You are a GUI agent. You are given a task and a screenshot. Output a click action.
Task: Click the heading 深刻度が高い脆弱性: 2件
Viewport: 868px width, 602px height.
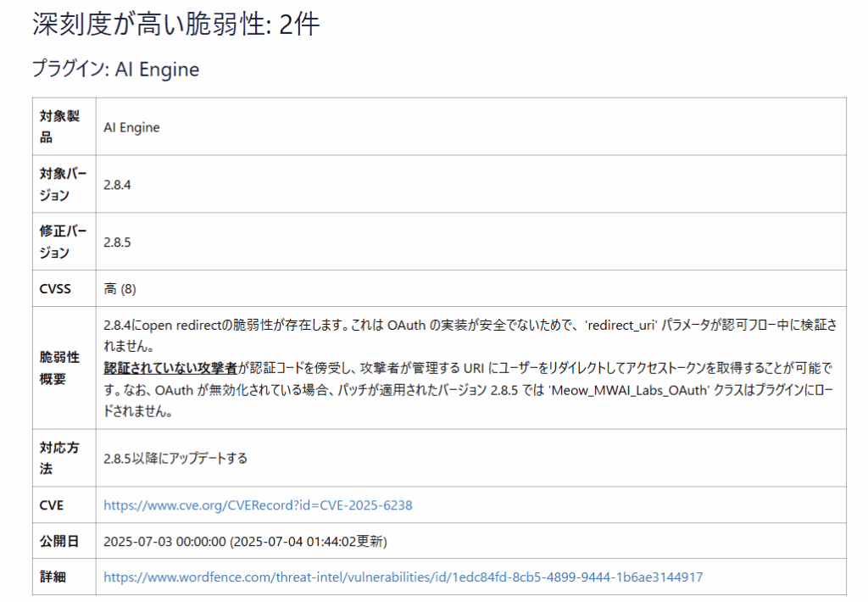point(176,25)
